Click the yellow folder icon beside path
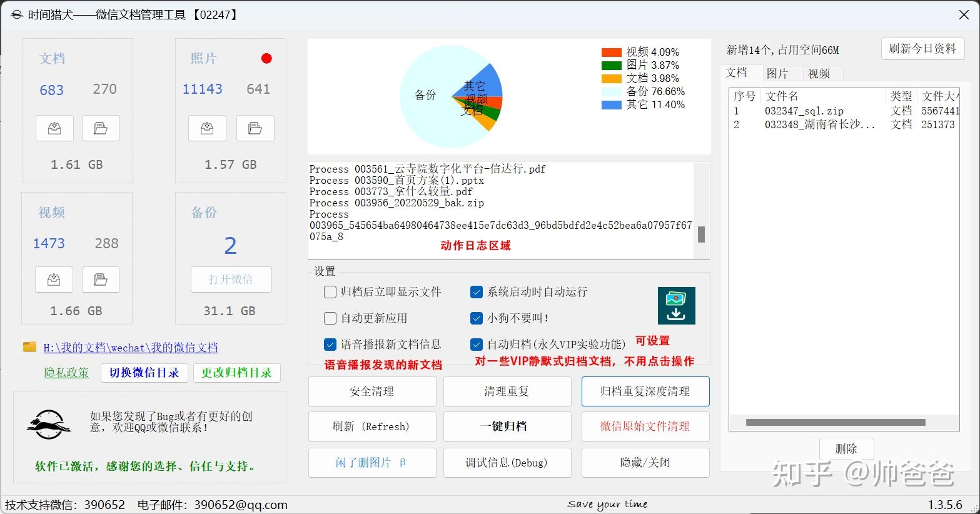 [x=29, y=346]
